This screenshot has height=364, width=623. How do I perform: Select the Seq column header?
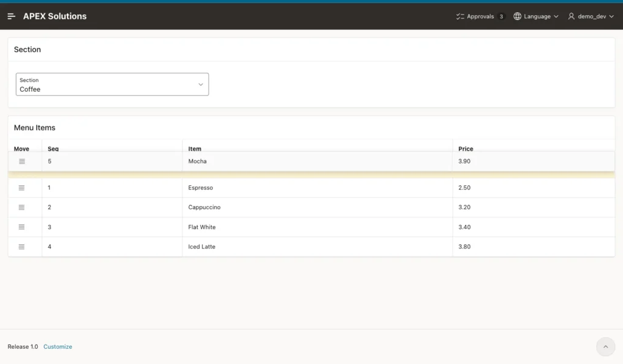[x=54, y=149]
